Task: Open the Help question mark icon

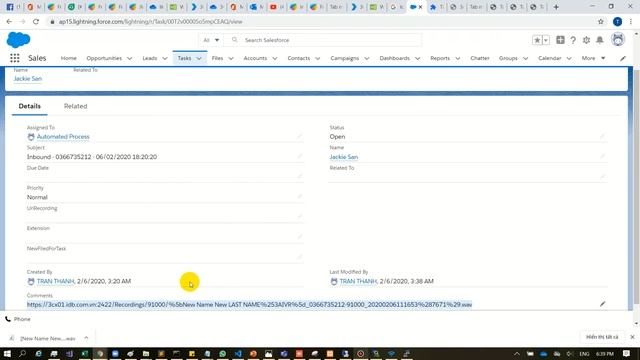Action: pos(573,40)
